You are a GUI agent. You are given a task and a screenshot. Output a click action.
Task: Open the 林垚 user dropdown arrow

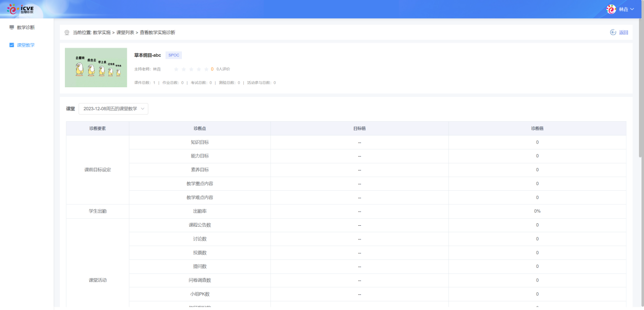coord(632,9)
